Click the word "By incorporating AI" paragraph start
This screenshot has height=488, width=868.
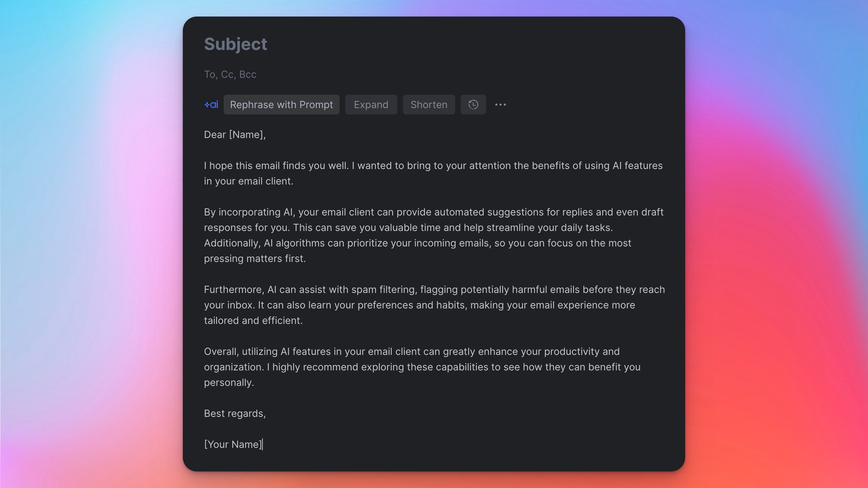click(243, 212)
